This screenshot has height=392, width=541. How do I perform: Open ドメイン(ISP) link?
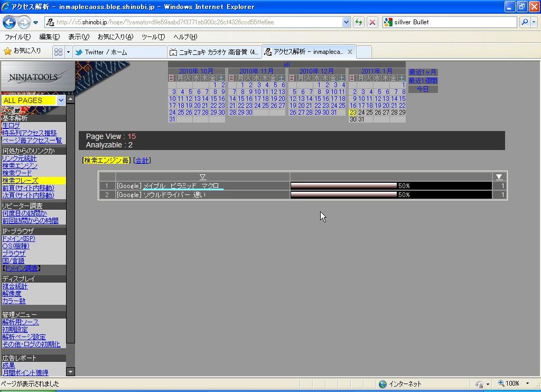[x=18, y=238]
